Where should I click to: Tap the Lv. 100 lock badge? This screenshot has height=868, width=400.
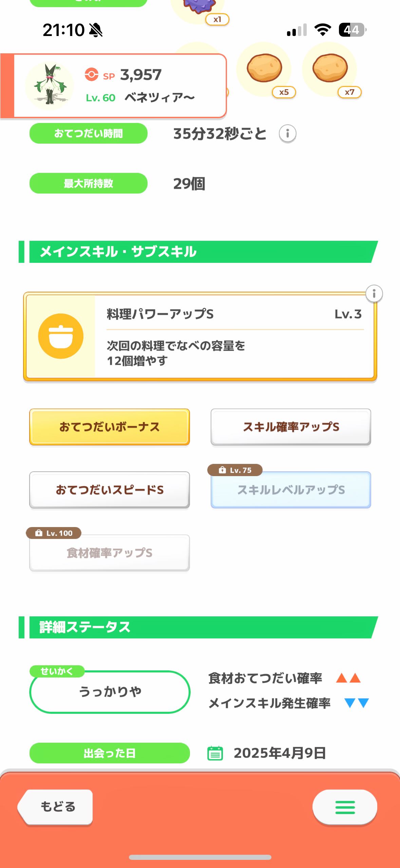54,533
